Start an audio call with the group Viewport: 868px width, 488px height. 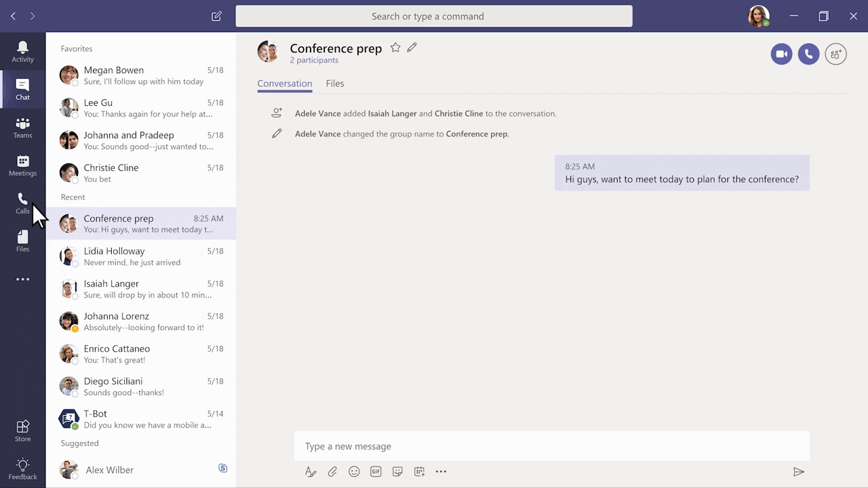click(x=808, y=54)
